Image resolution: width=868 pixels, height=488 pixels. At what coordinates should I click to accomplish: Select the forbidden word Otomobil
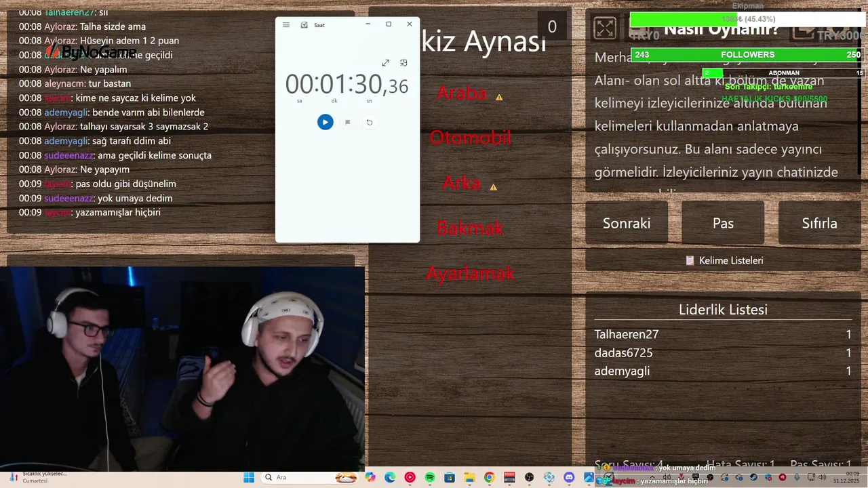pos(471,138)
